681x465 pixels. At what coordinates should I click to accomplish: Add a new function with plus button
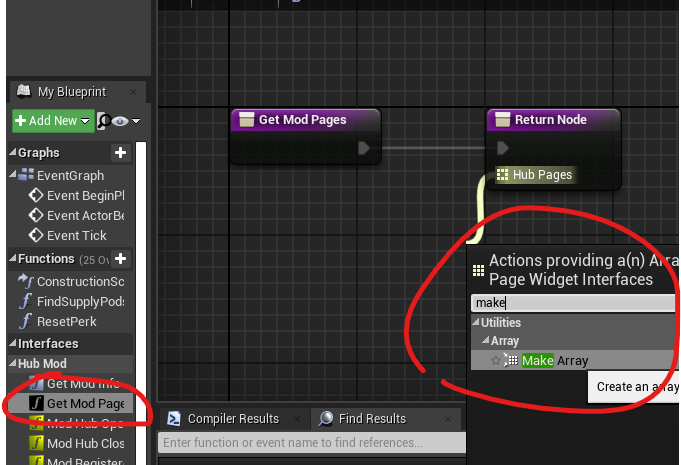pos(120,259)
